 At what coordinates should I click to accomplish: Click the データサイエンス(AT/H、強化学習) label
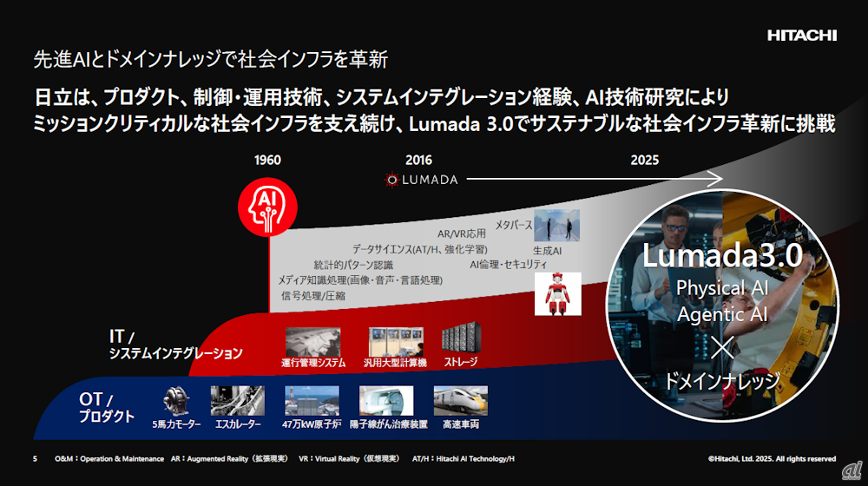pos(420,249)
